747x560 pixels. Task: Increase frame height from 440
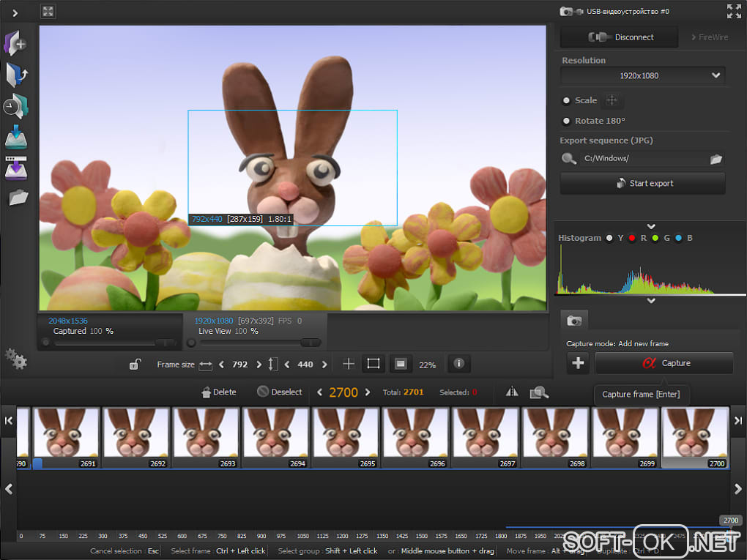click(x=324, y=365)
